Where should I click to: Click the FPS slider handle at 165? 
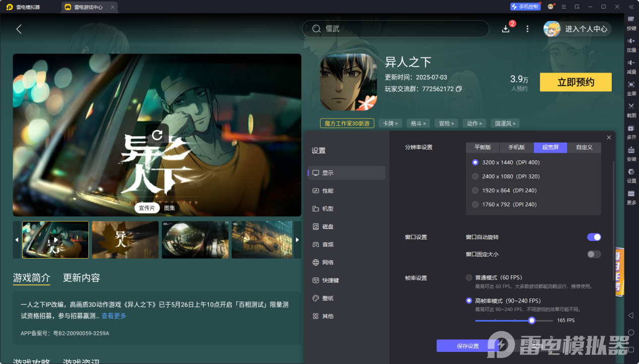click(x=531, y=320)
